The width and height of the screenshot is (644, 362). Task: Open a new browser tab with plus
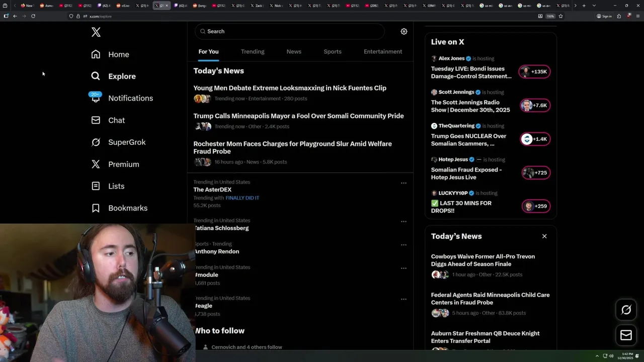click(584, 6)
